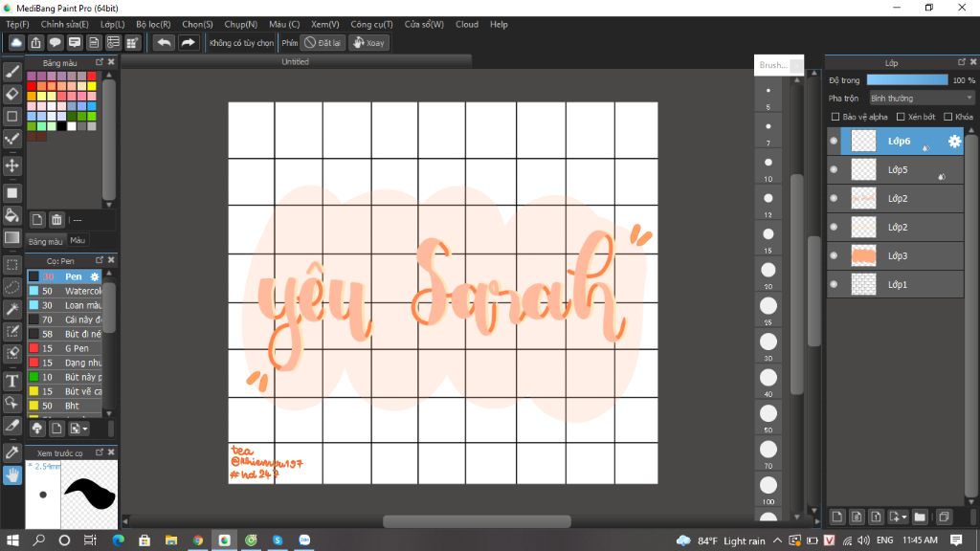Screen dimensions: 980x551
Task: Hide the Lớp5 layer
Action: click(x=834, y=170)
